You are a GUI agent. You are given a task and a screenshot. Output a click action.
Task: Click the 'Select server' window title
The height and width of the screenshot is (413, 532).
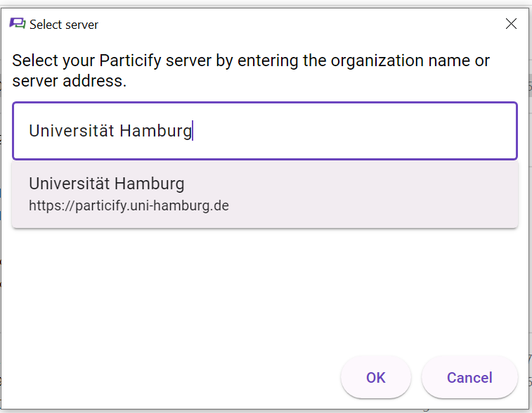(64, 25)
